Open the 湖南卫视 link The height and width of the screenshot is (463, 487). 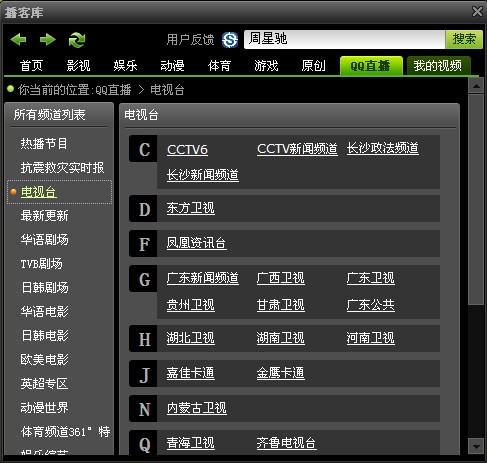tap(281, 338)
